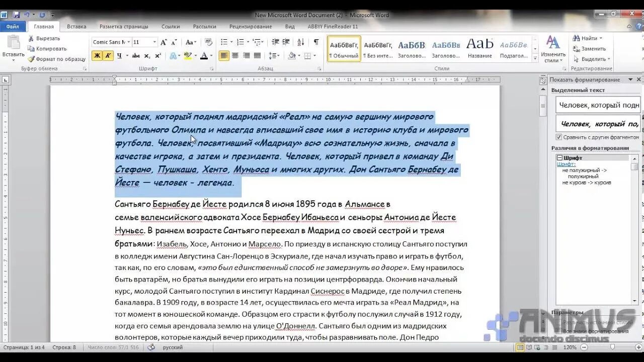Click русский language in status bar
This screenshot has height=362, width=644.
tap(173, 347)
